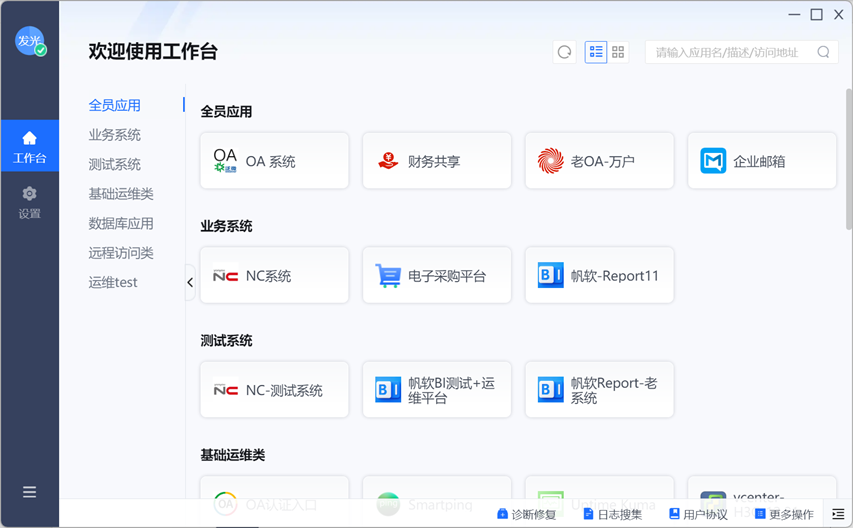Click the search magnifier icon
Image resolution: width=853 pixels, height=528 pixels.
[824, 52]
